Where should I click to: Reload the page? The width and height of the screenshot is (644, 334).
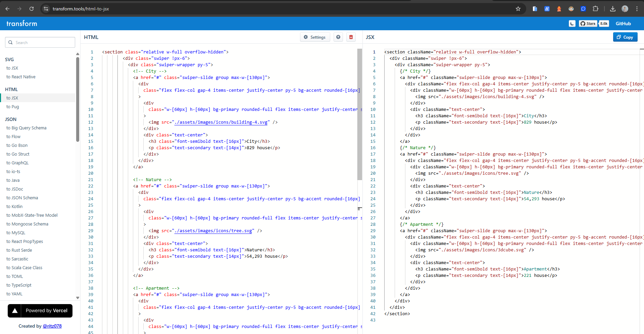coord(32,9)
